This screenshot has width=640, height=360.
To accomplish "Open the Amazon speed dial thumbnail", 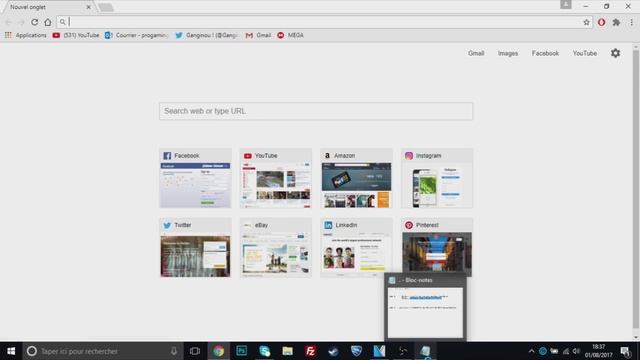I will (x=356, y=178).
